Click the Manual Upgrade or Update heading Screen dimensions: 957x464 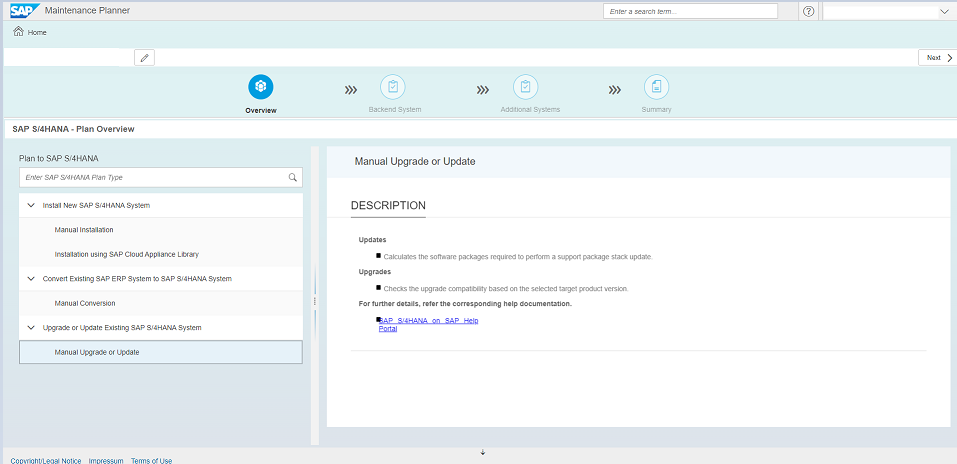tap(415, 161)
